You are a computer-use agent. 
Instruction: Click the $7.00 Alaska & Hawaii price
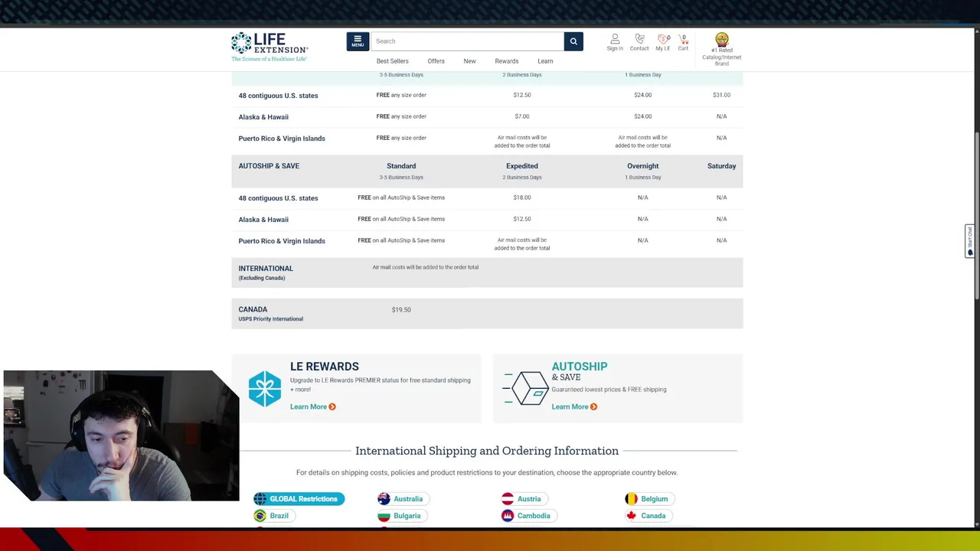(x=521, y=116)
